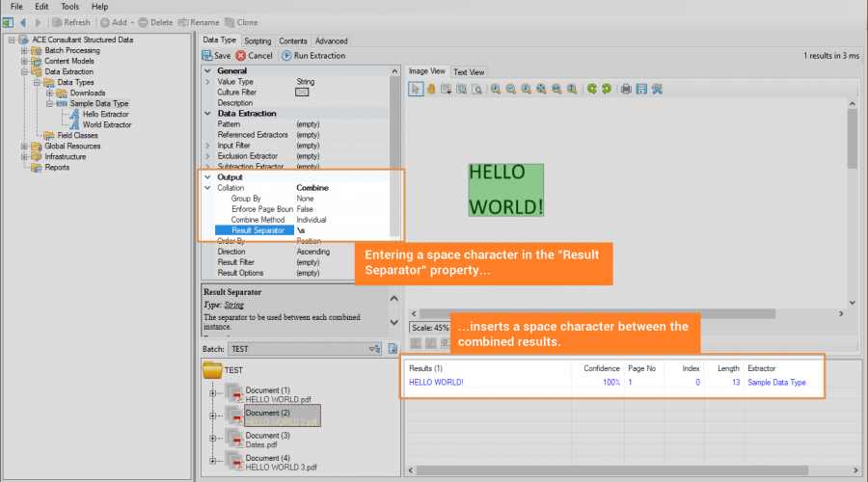Click the back navigation arrow

pos(22,22)
